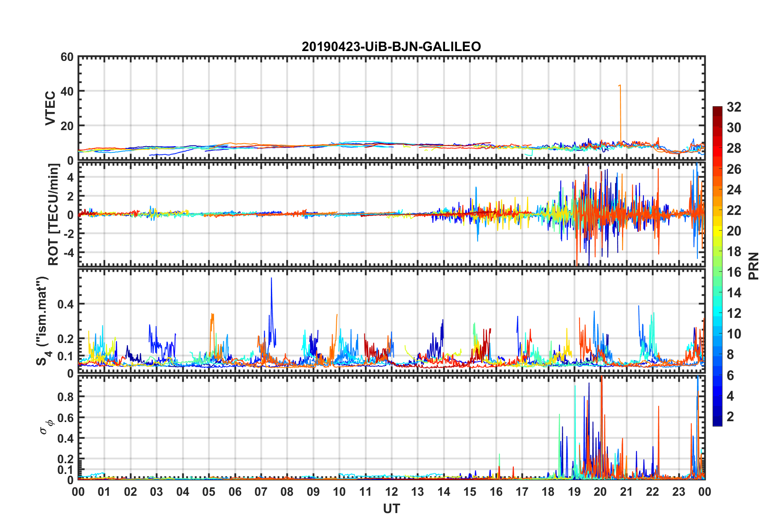The height and width of the screenshot is (532, 783).
Task: Click x-axis hour tick 05
Action: click(x=209, y=492)
